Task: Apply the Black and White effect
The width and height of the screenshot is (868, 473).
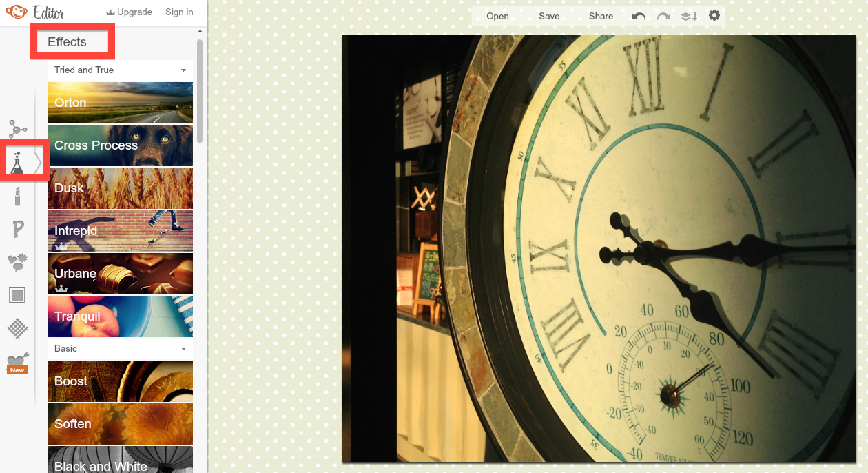Action: tap(121, 460)
